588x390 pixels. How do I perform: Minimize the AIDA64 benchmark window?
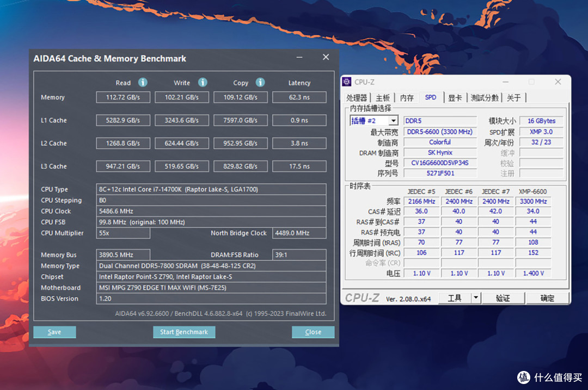pos(299,57)
